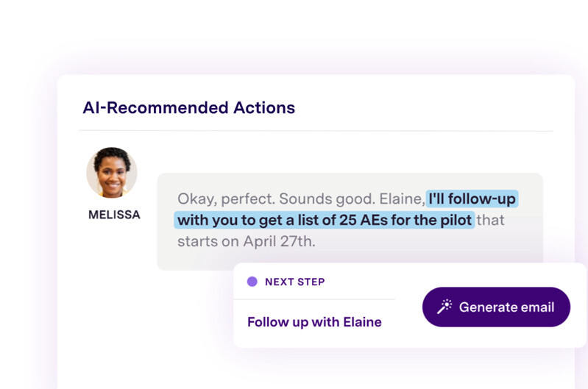Click highlighted phrase "I'll follow-up"

473,199
